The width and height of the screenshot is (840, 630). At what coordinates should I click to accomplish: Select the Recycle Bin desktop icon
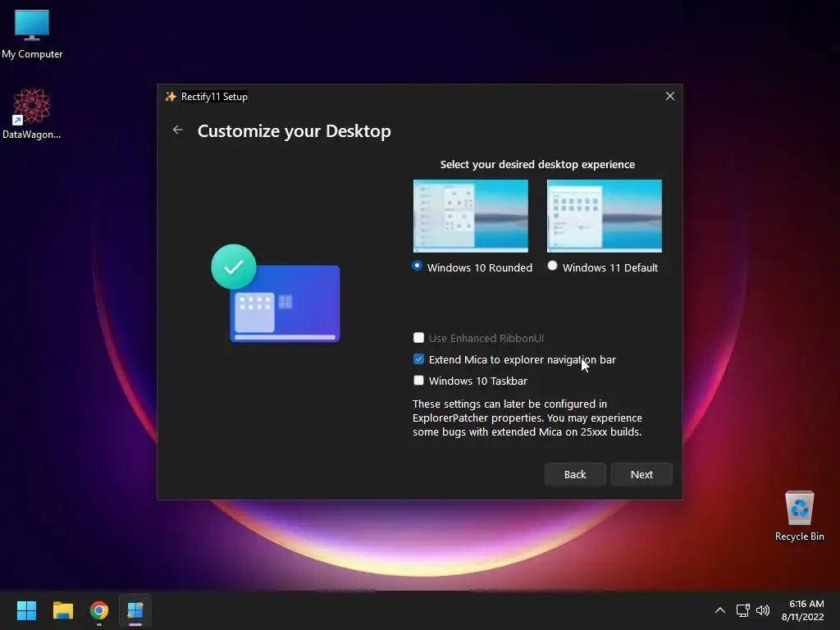[x=799, y=515]
